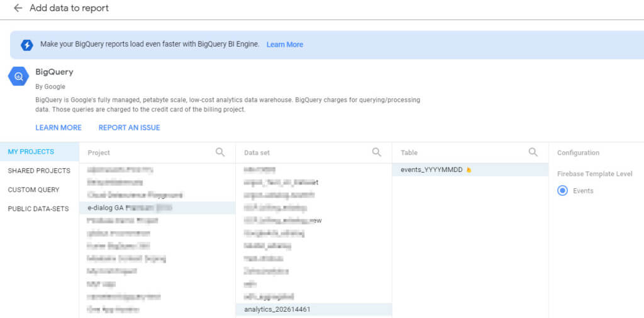Click the Data set column header

click(x=257, y=152)
